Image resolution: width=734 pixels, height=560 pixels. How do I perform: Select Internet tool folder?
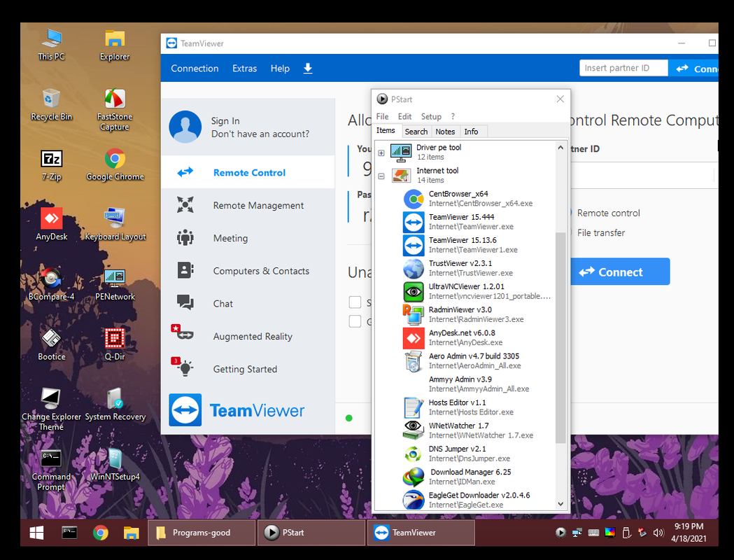[425, 175]
